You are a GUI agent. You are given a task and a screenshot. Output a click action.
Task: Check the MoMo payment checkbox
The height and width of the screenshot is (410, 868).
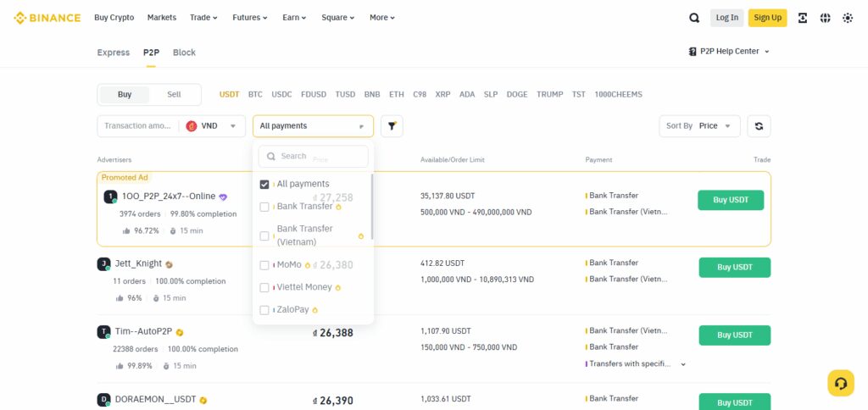(264, 266)
